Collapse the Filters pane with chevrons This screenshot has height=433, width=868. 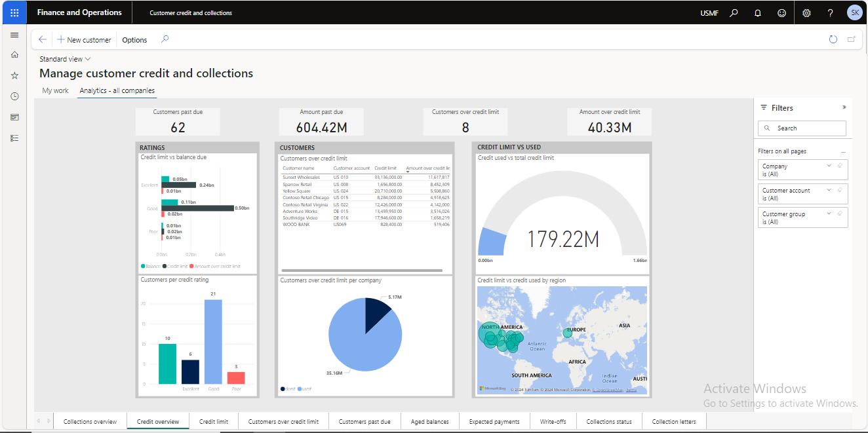(x=844, y=107)
